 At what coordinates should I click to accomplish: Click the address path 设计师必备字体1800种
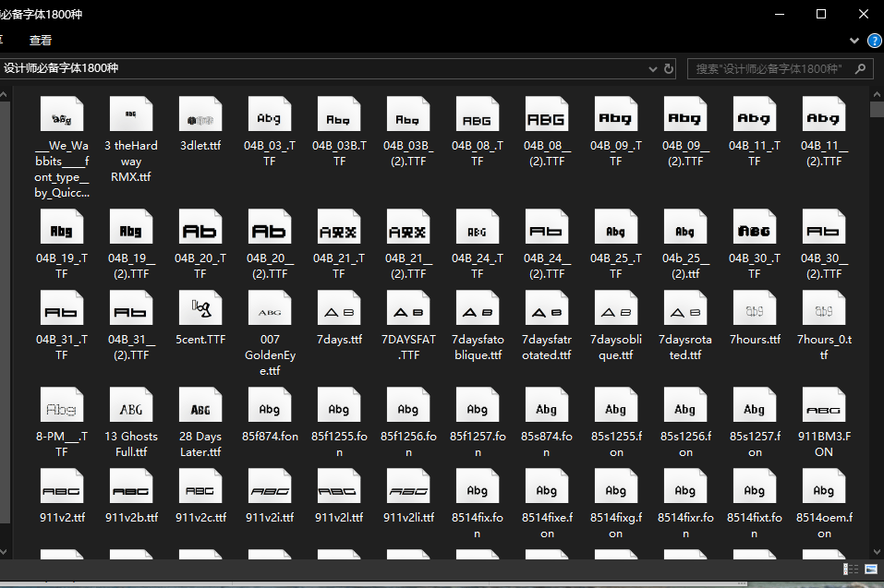(61, 68)
